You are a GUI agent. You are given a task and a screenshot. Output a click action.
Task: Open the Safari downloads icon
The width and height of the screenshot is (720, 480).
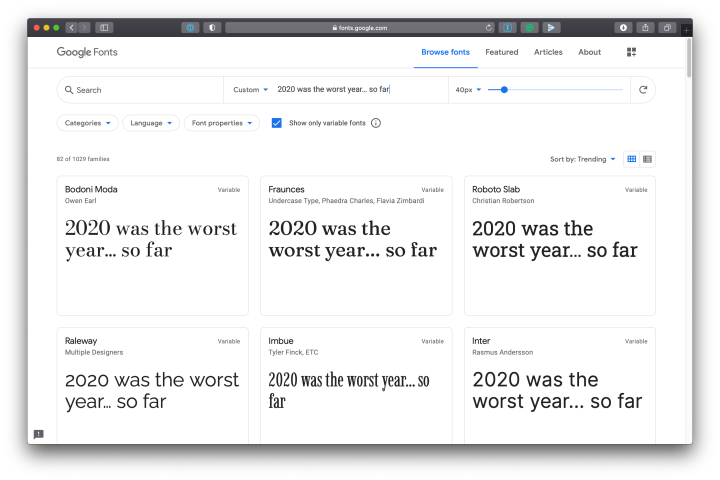point(623,28)
